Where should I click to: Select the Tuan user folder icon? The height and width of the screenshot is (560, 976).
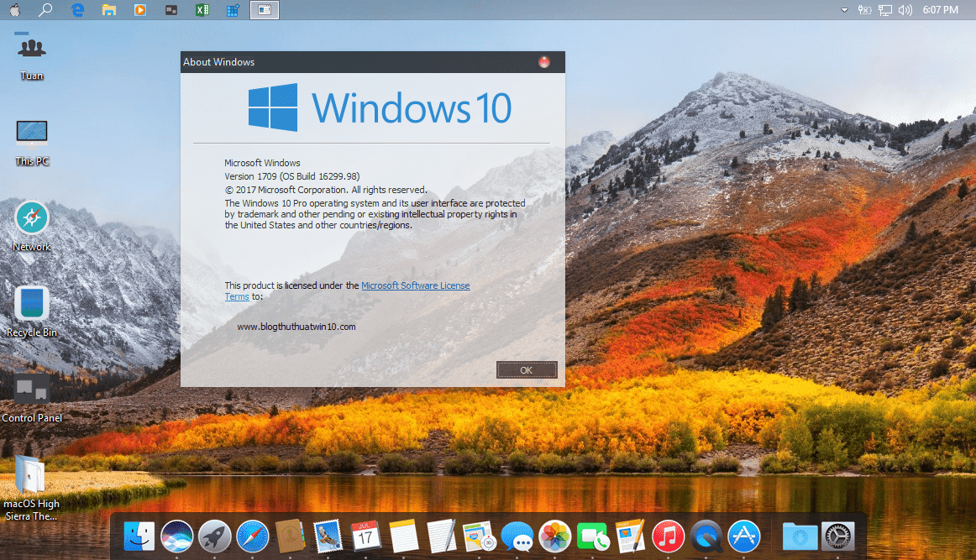coord(32,56)
